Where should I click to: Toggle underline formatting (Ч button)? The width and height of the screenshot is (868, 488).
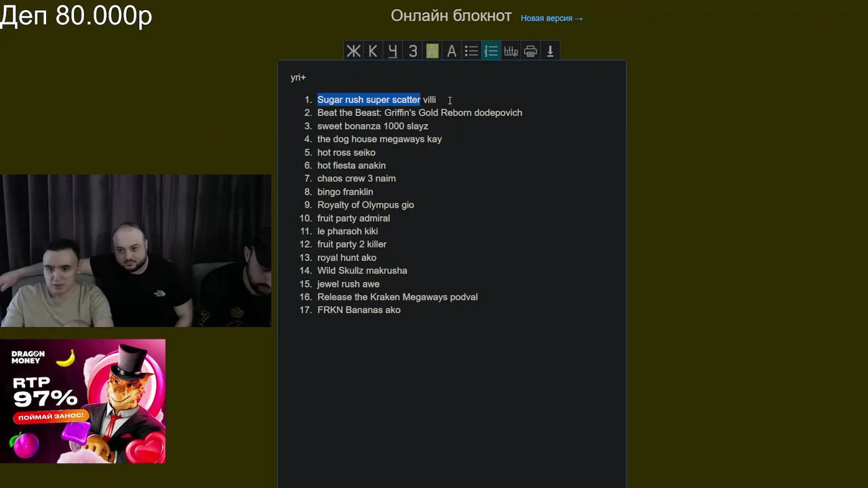point(393,51)
